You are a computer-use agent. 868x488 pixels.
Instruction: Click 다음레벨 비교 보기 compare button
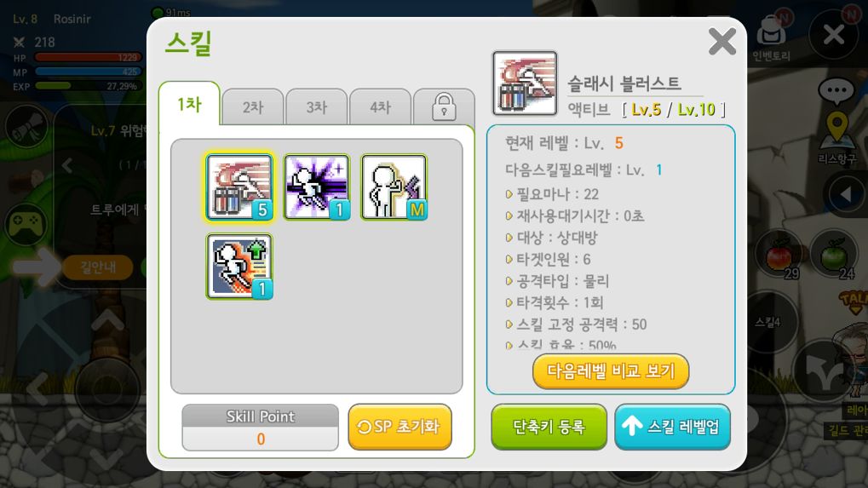(x=611, y=371)
